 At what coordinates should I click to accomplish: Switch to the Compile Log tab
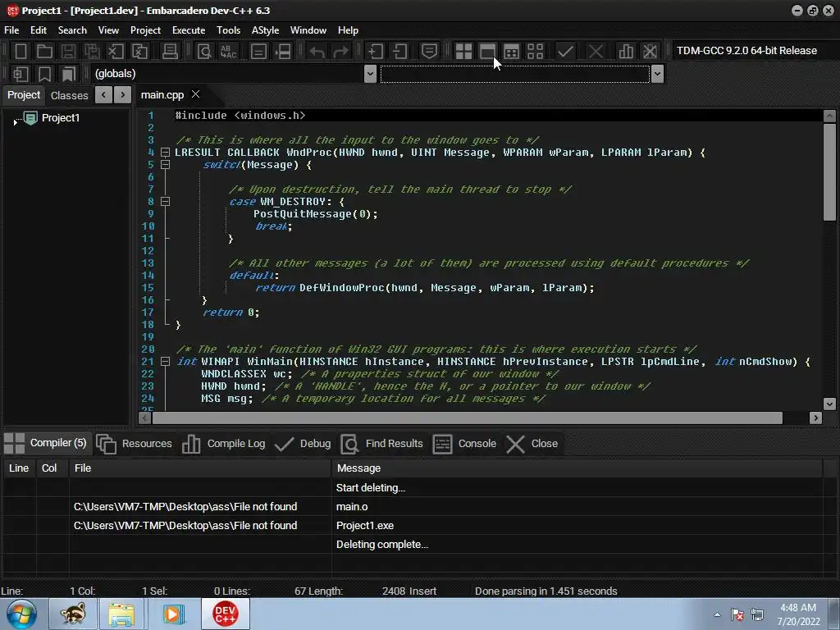pyautogui.click(x=224, y=444)
